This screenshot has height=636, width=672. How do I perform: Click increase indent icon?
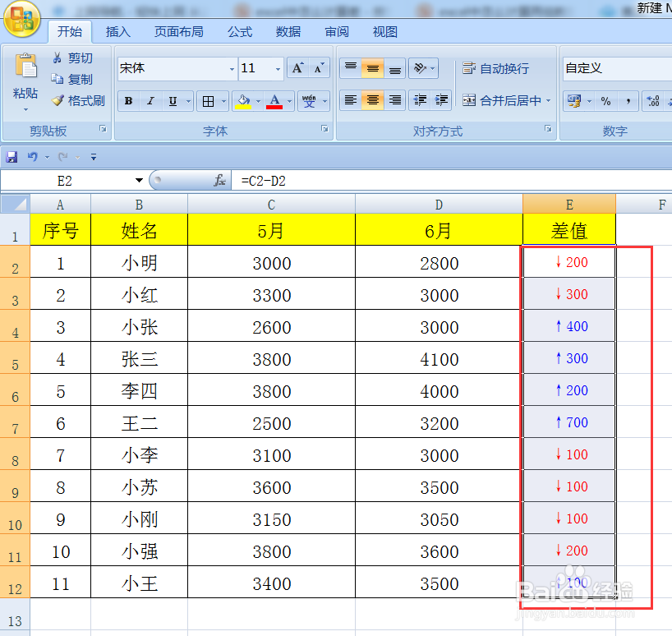441,100
